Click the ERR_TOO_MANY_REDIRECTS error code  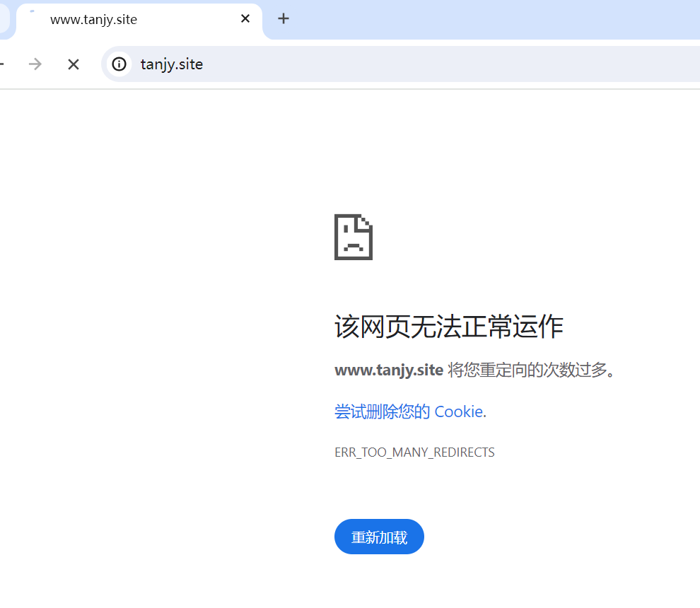(414, 452)
